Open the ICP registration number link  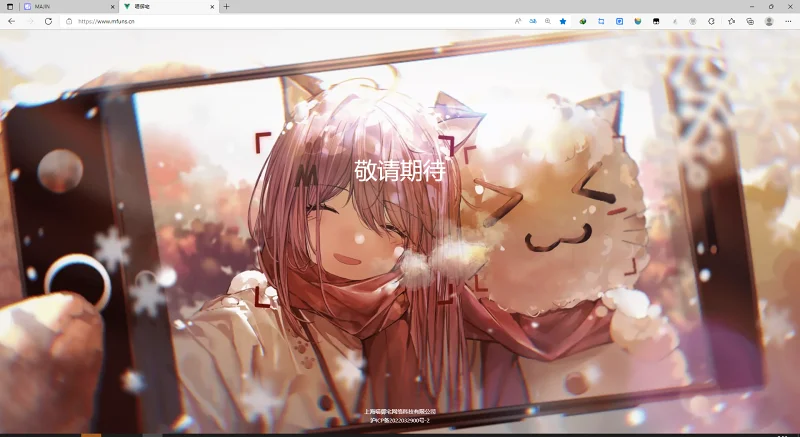399,421
